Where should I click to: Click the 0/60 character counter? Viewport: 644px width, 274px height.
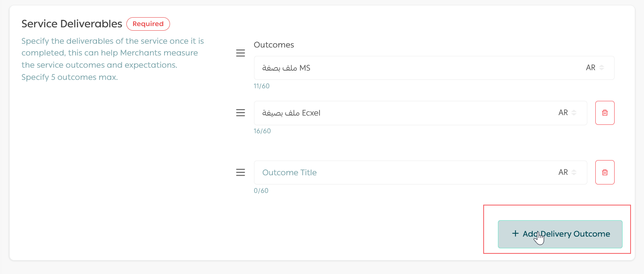[261, 191]
